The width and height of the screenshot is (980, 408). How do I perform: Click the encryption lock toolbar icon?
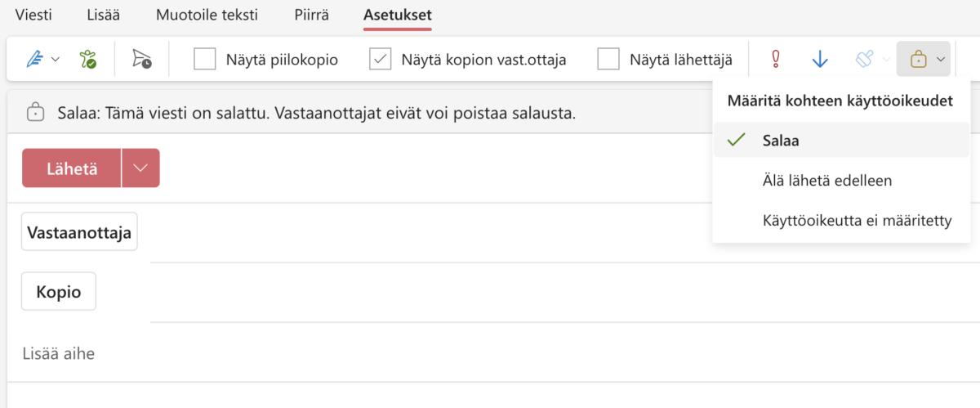(x=919, y=59)
